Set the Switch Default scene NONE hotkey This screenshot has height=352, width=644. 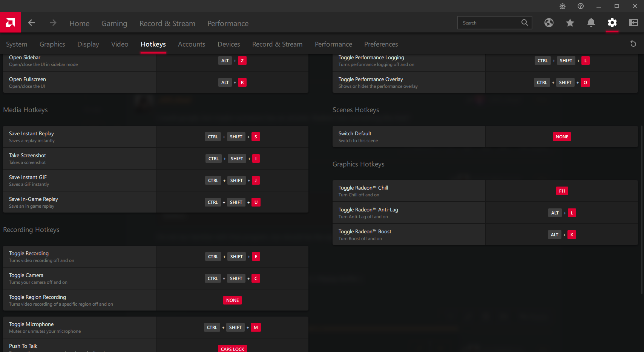(562, 137)
